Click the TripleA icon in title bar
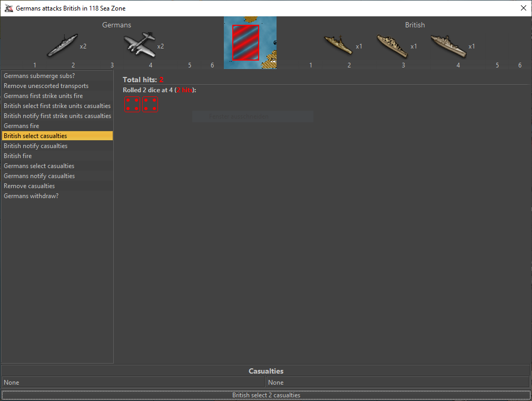Screen dimensions: 532x401 pos(8,8)
